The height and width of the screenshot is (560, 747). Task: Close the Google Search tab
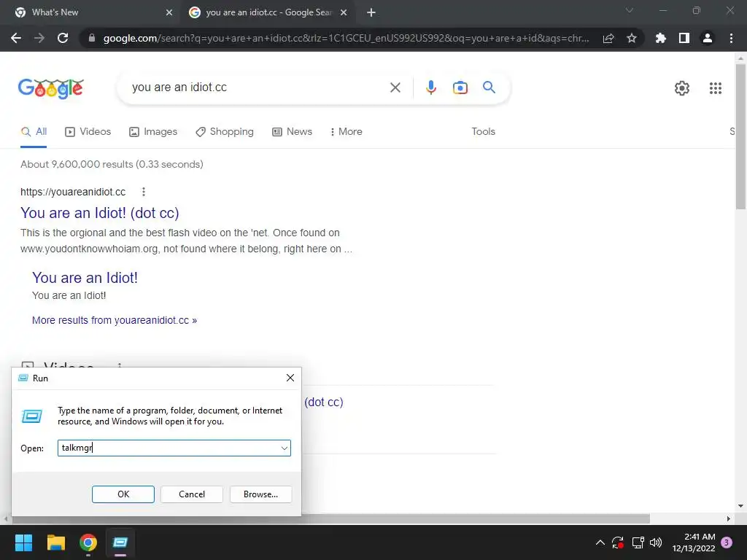[x=344, y=13]
